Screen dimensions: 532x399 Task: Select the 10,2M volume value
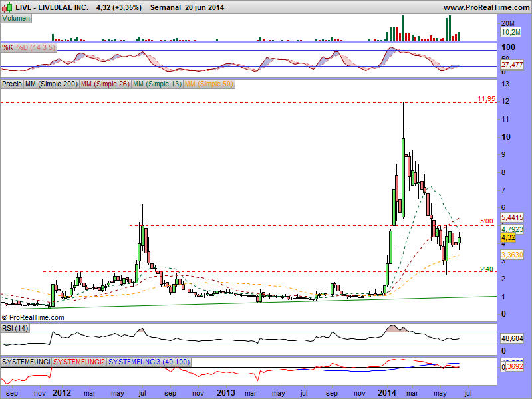click(x=511, y=32)
